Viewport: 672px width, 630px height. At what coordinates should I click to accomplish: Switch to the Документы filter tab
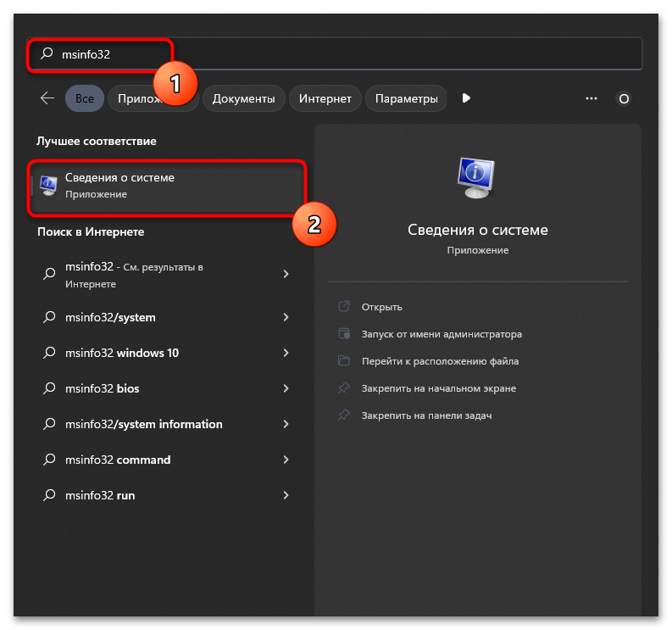(243, 98)
